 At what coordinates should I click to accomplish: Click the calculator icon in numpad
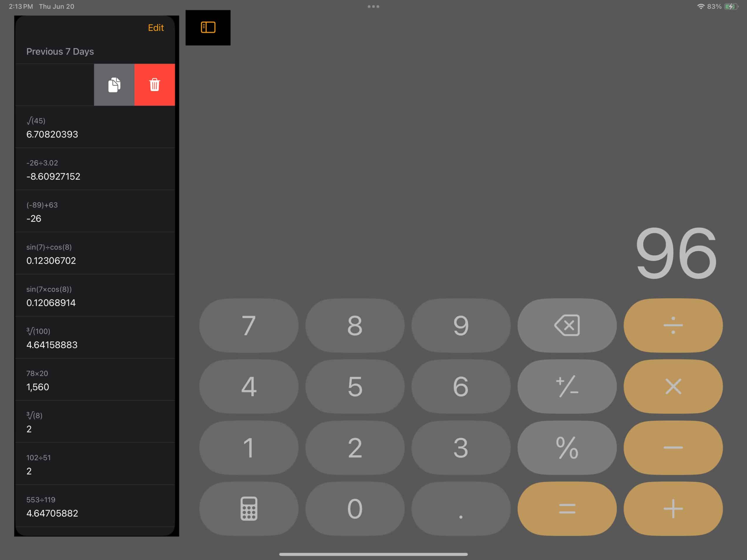[x=248, y=508]
